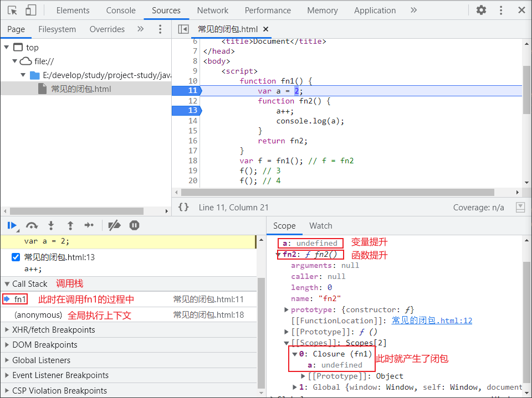Step into next function call
532x398 pixels.
point(51,225)
